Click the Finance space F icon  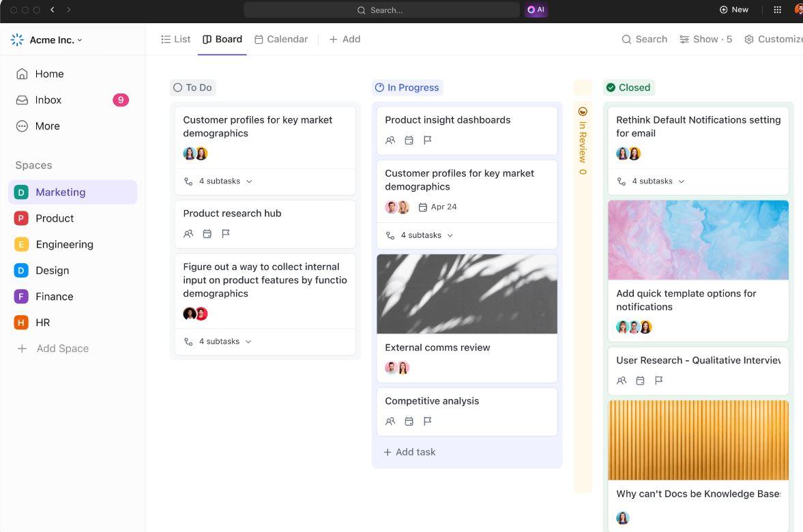coord(21,297)
